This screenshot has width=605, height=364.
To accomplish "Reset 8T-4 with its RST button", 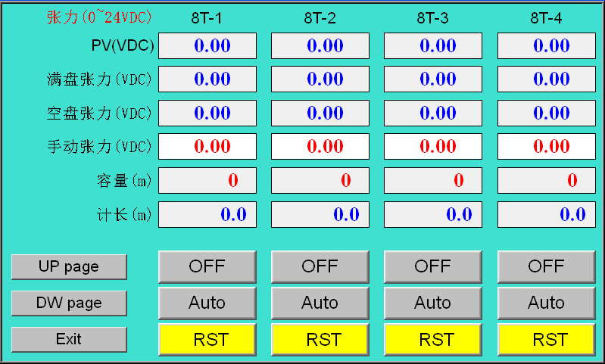I will (546, 339).
